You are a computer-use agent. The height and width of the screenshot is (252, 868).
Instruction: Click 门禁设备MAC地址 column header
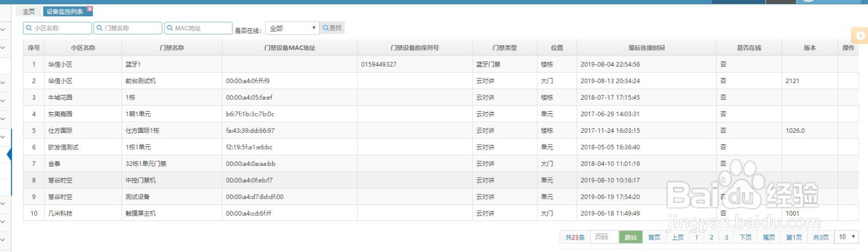click(290, 48)
